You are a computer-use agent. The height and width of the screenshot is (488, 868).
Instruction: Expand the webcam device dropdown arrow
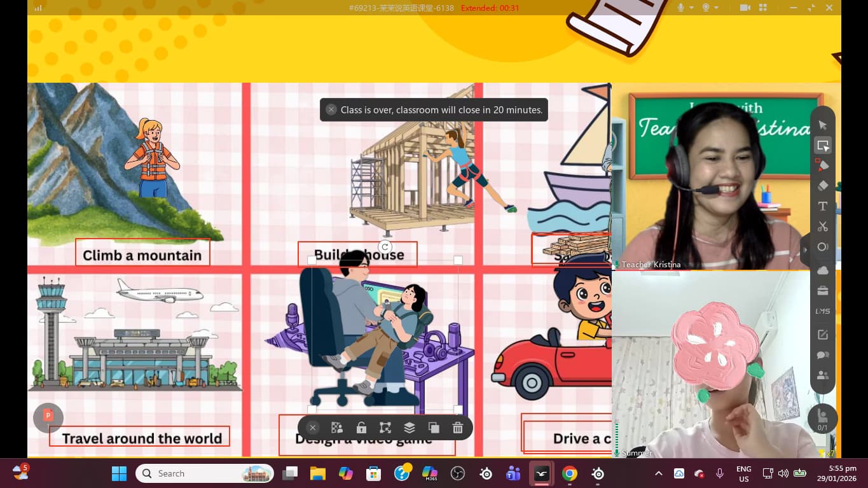pyautogui.click(x=716, y=8)
